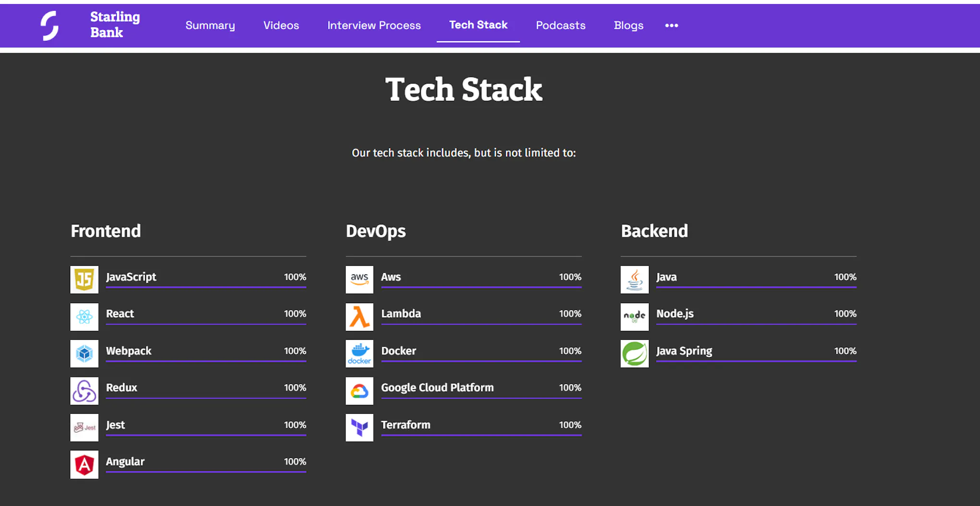This screenshot has height=506, width=980.
Task: Go to the Podcasts tab
Action: click(x=561, y=25)
